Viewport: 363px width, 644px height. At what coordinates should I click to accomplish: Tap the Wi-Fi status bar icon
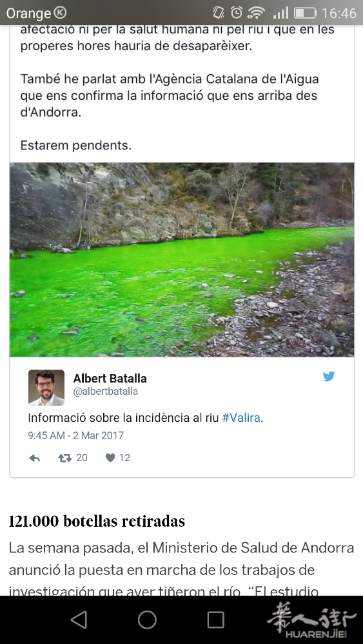pyautogui.click(x=256, y=13)
